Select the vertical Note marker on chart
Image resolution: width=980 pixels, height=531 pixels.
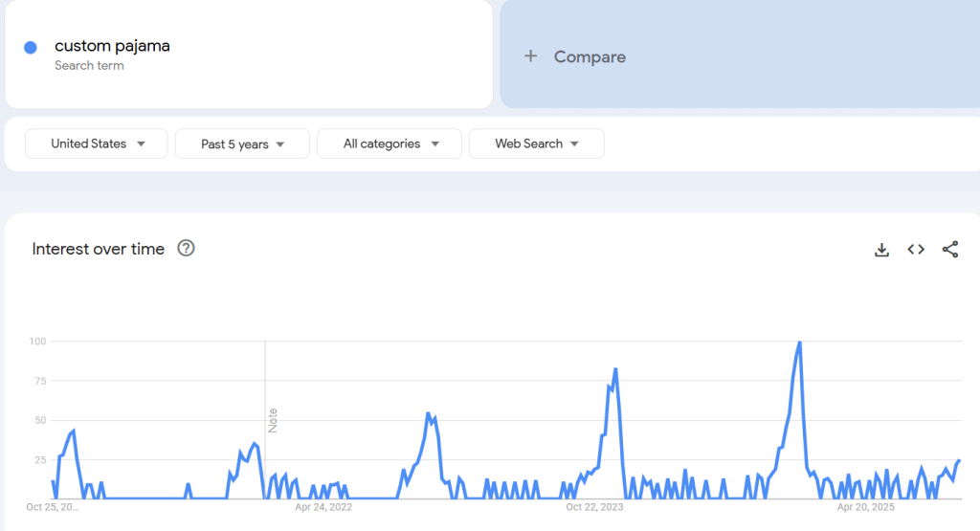[x=272, y=420]
